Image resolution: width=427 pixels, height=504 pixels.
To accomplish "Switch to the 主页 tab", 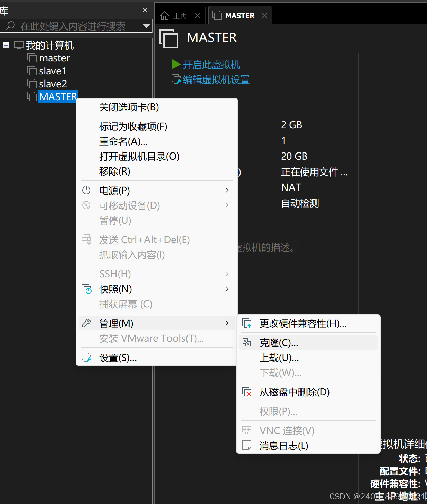I will click(180, 16).
